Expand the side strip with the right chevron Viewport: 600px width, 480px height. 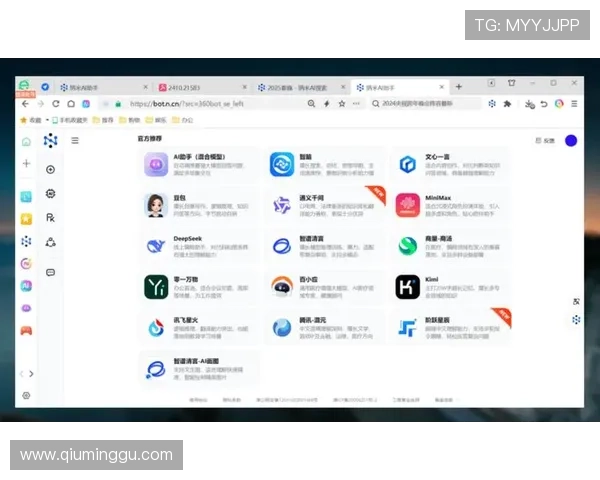click(31, 374)
